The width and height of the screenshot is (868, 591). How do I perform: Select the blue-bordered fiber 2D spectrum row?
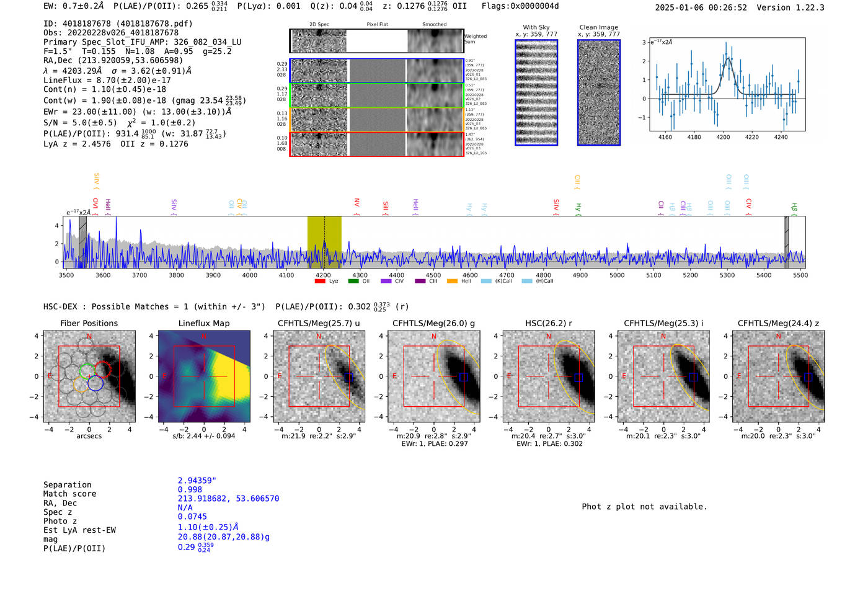point(376,71)
